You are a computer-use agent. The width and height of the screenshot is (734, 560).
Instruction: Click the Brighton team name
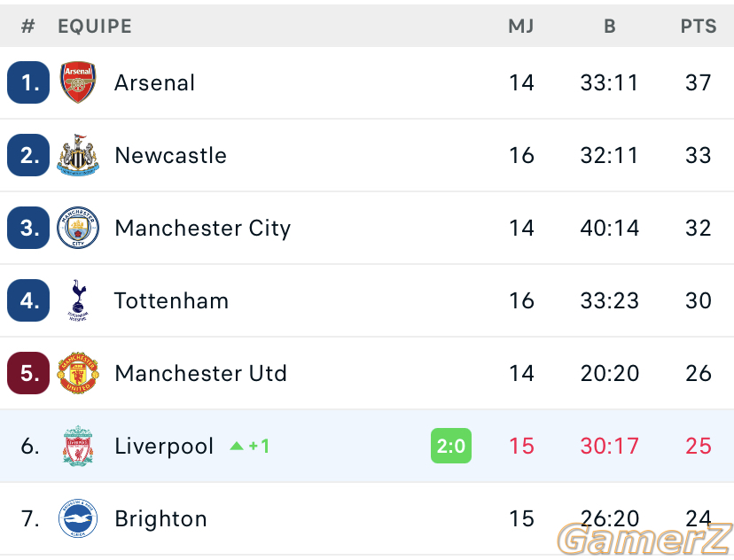pyautogui.click(x=160, y=519)
